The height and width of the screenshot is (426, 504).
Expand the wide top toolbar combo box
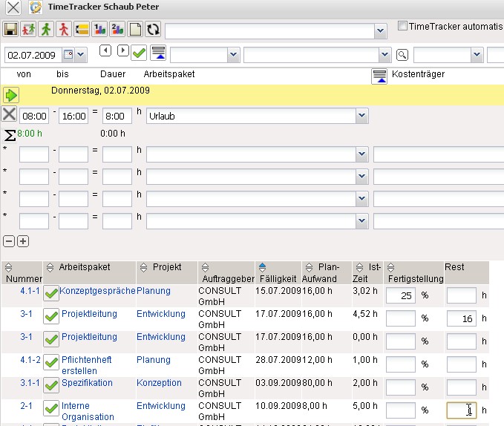(x=380, y=30)
